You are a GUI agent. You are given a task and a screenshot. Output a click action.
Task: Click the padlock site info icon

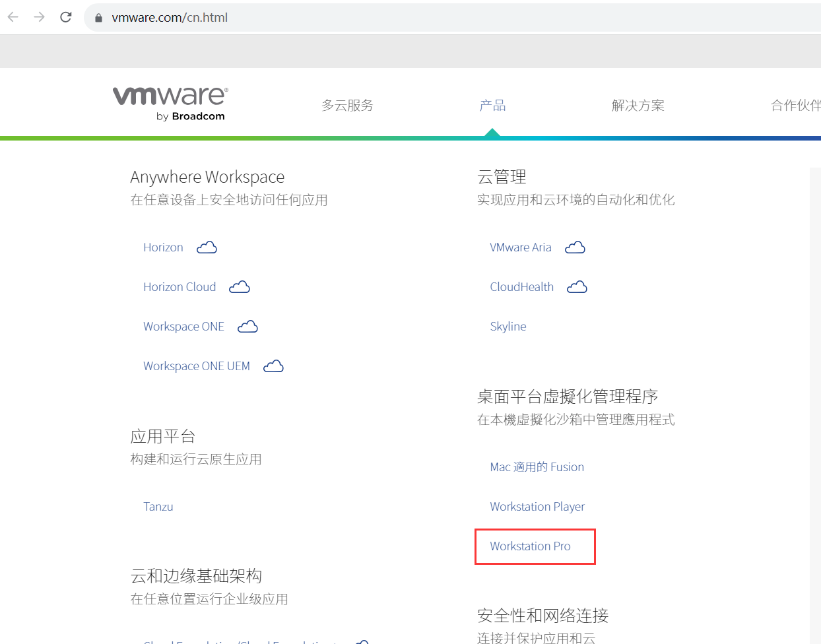[x=98, y=18]
